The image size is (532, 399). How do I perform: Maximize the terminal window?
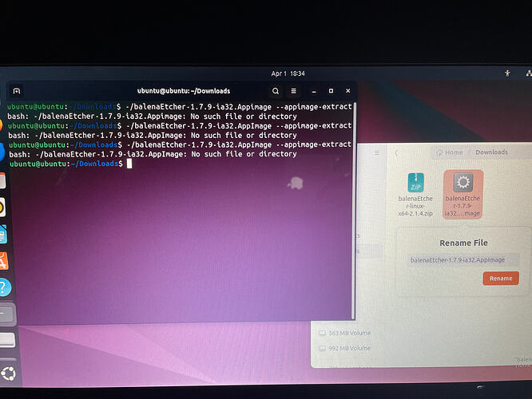click(331, 91)
